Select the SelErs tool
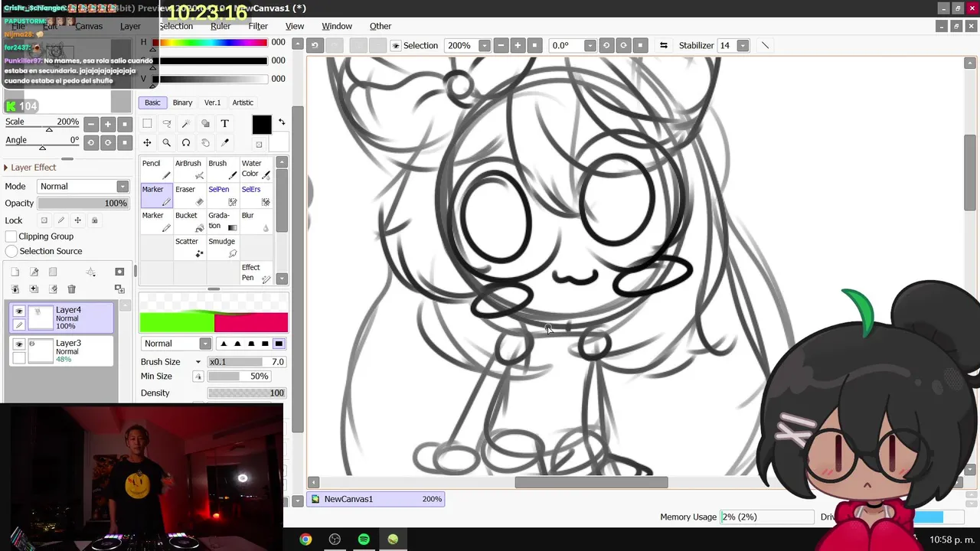Viewport: 980px width, 551px height. 256,195
